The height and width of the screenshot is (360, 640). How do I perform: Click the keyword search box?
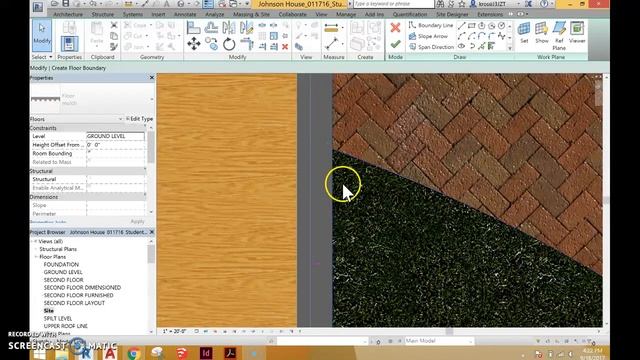click(x=393, y=4)
